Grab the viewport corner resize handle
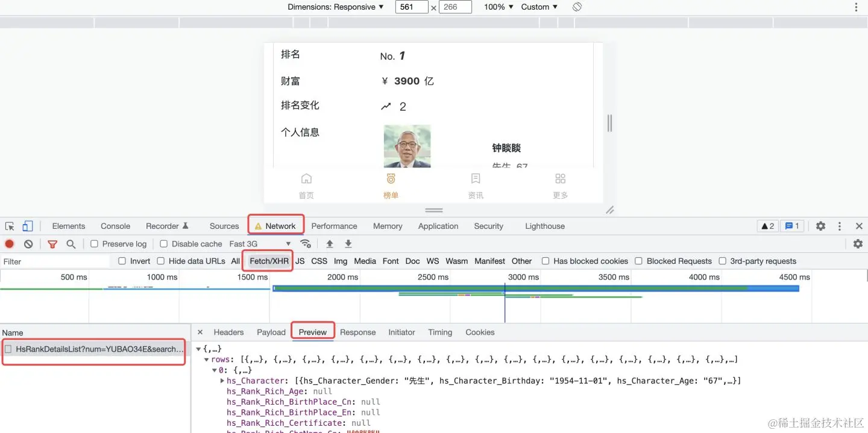This screenshot has width=868, height=433. pyautogui.click(x=610, y=210)
